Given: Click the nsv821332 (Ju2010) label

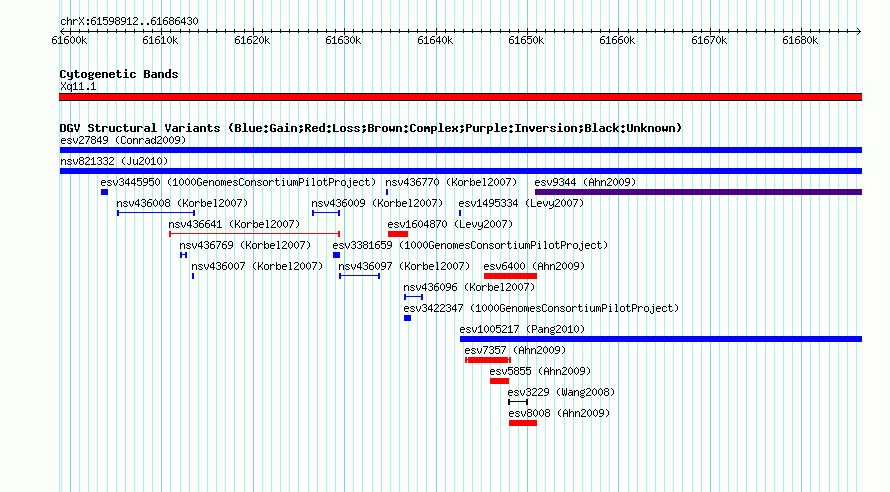Looking at the screenshot, I should click(114, 161).
